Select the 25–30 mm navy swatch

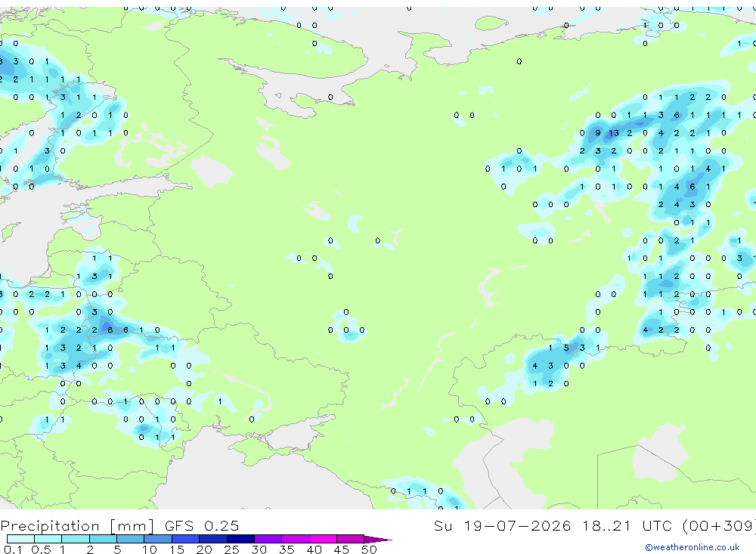[240, 539]
